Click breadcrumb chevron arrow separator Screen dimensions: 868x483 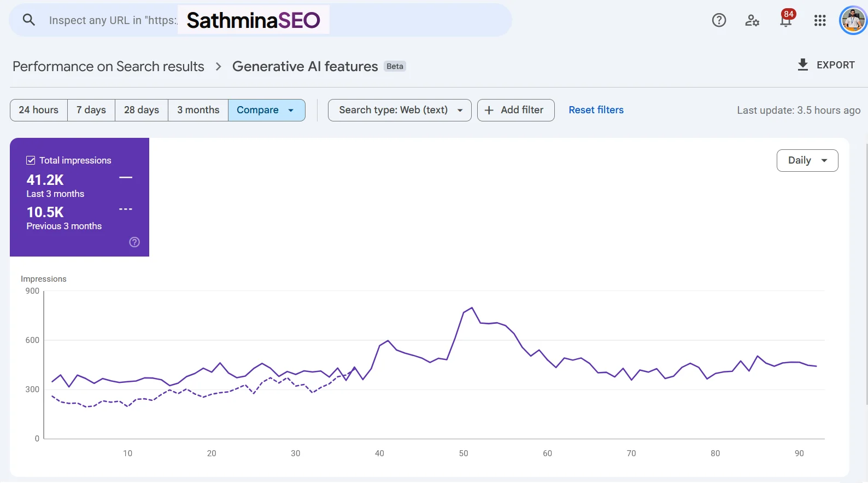tap(219, 66)
